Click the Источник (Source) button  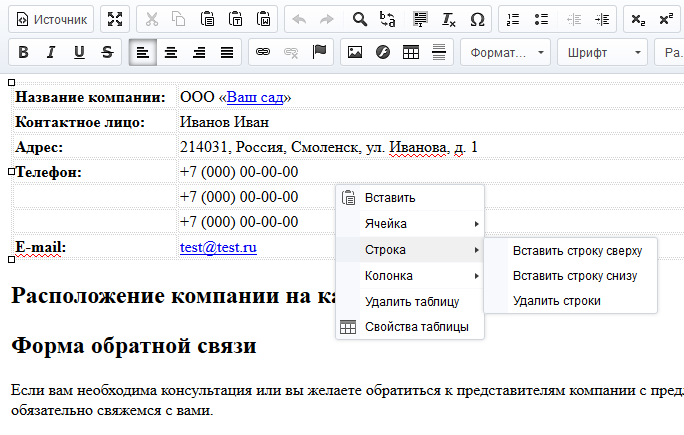50,19
